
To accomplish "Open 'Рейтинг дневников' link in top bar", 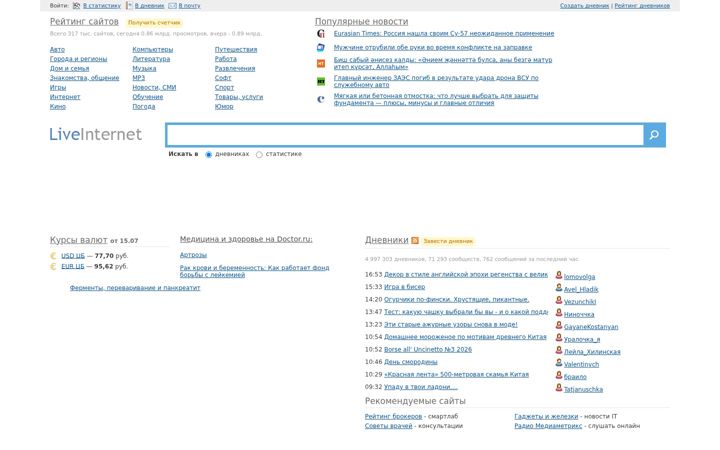I will [x=642, y=6].
